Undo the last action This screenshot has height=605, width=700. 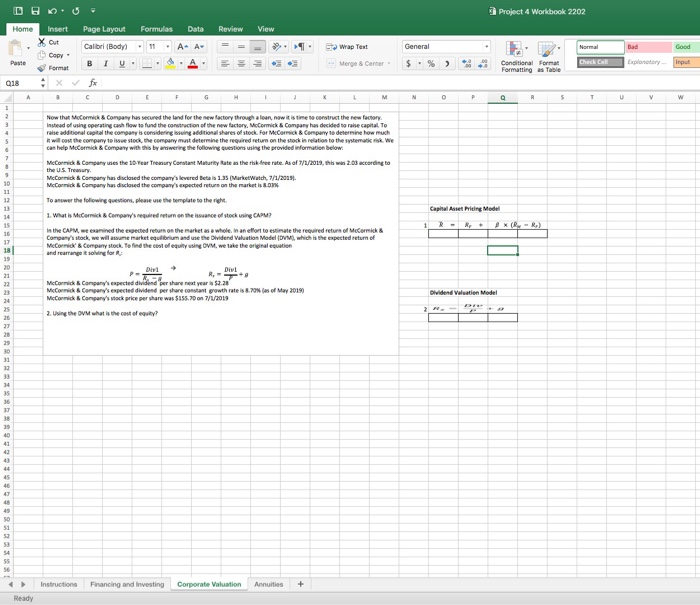[51, 11]
